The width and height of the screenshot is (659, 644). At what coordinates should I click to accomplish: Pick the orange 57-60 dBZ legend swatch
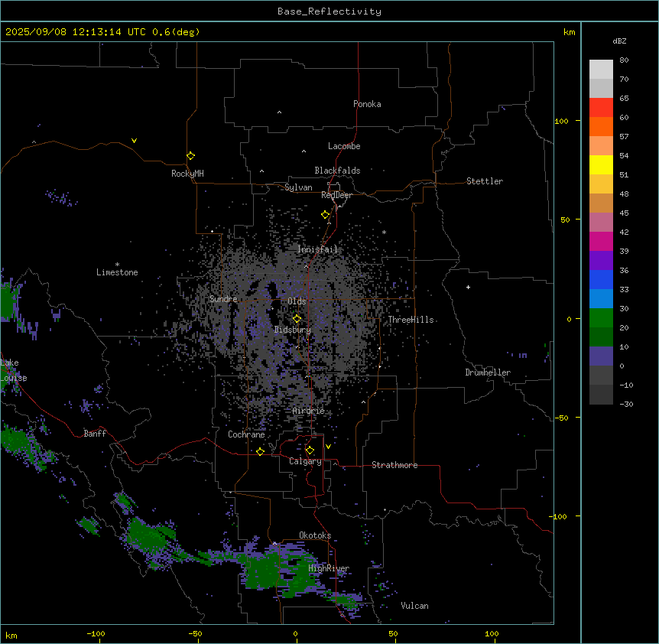click(x=601, y=126)
